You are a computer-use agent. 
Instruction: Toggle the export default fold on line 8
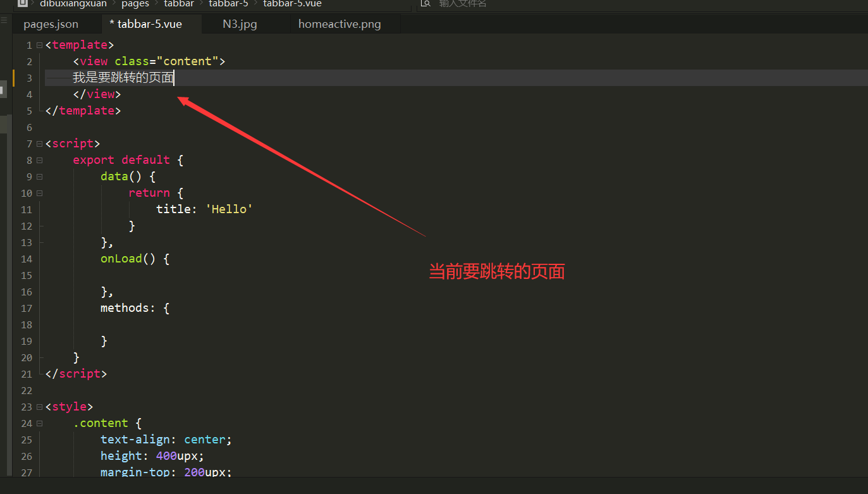tap(38, 159)
